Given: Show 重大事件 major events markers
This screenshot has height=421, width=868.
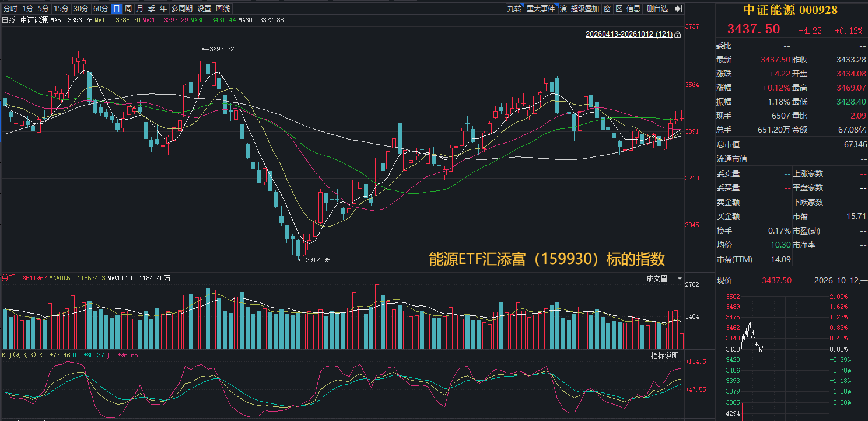Looking at the screenshot, I should (541, 8).
